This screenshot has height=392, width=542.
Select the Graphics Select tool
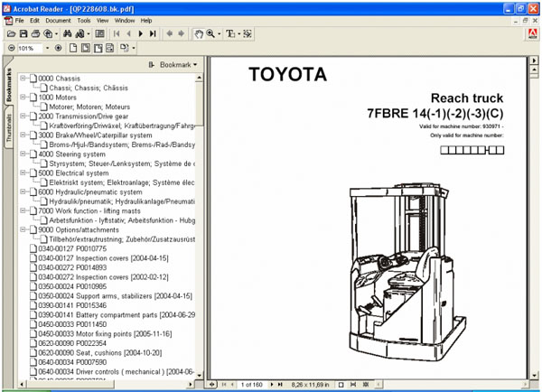coord(248,34)
